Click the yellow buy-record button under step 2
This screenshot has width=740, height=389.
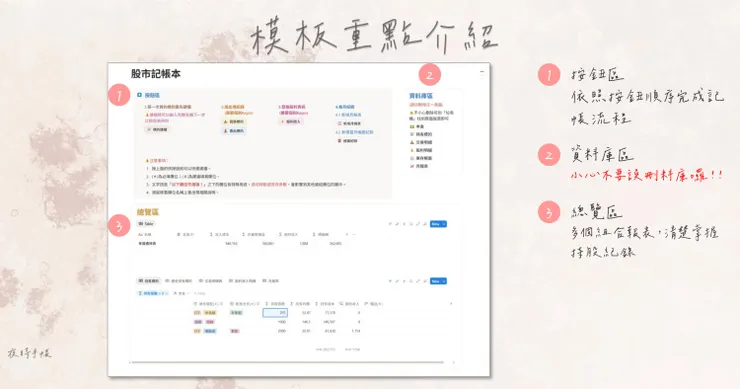tap(235, 122)
